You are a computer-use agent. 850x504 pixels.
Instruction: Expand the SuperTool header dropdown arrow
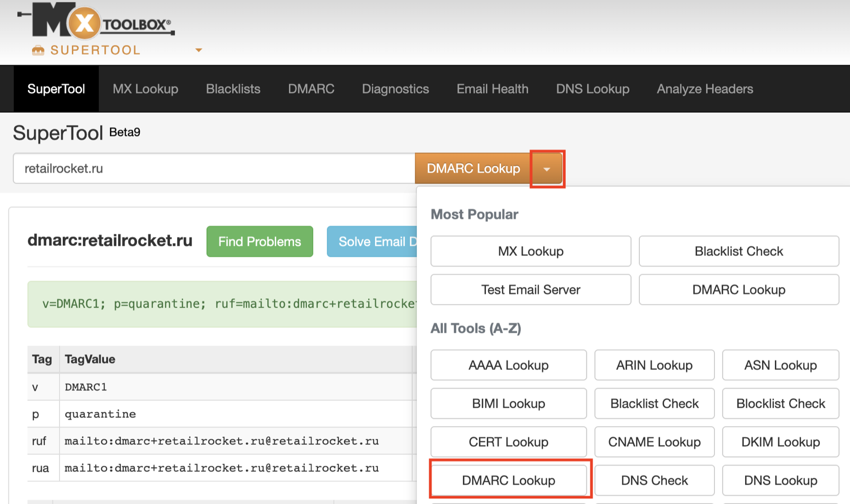pos(199,50)
